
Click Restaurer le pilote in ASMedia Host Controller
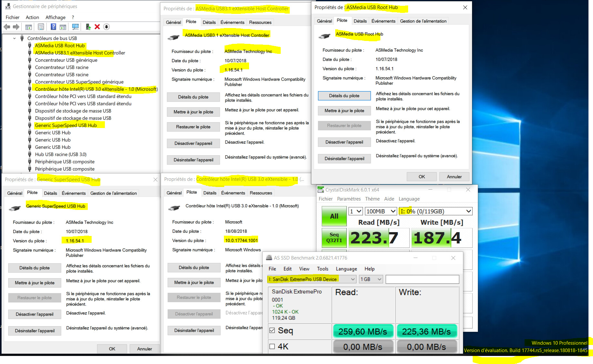(193, 127)
